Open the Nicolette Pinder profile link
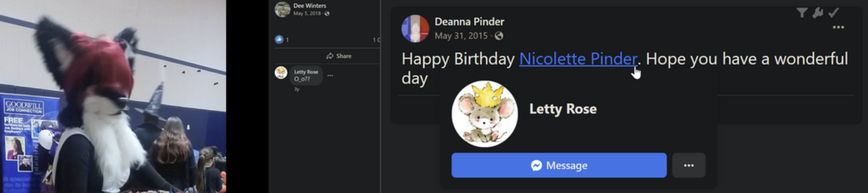 578,59
